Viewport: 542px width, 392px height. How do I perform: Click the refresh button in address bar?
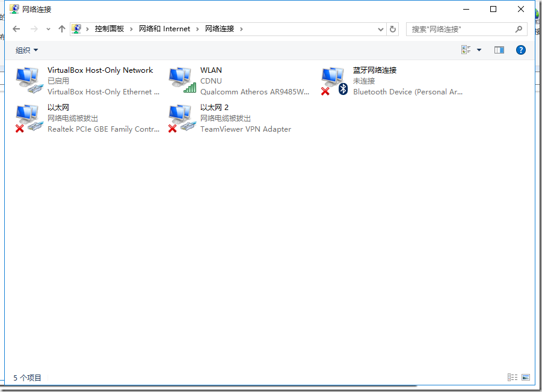click(x=393, y=29)
